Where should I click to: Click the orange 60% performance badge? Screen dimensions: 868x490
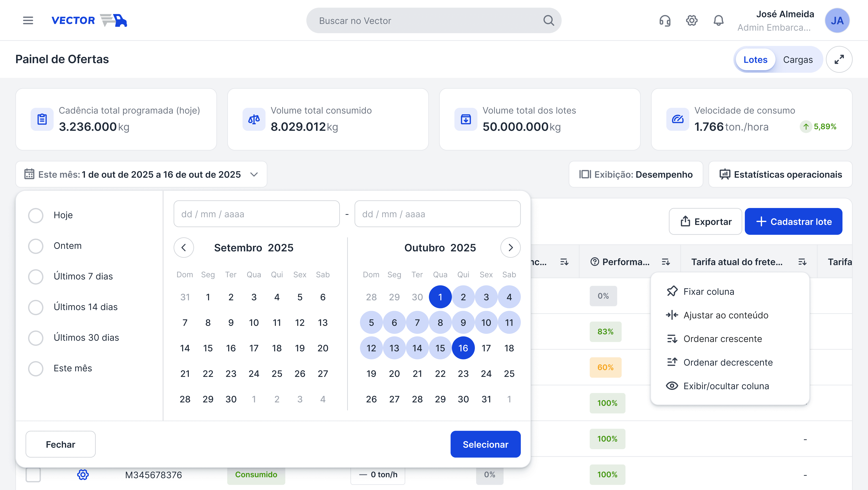[605, 367]
